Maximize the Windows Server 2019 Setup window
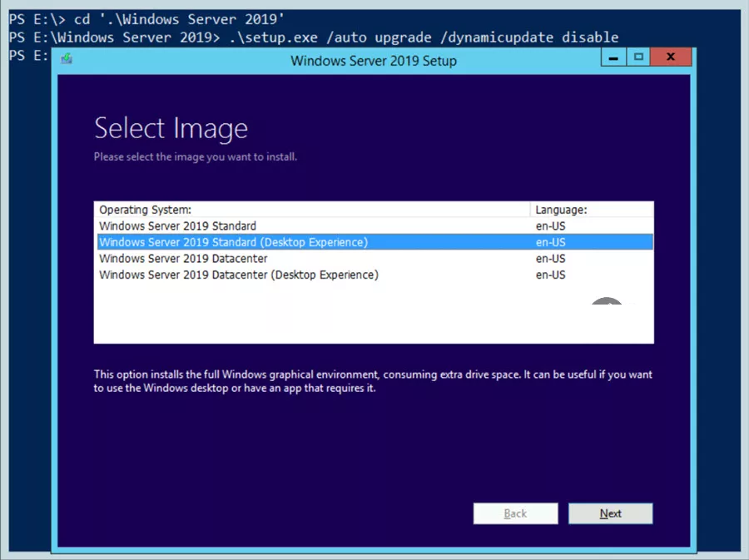Image resolution: width=749 pixels, height=560 pixels. [638, 57]
